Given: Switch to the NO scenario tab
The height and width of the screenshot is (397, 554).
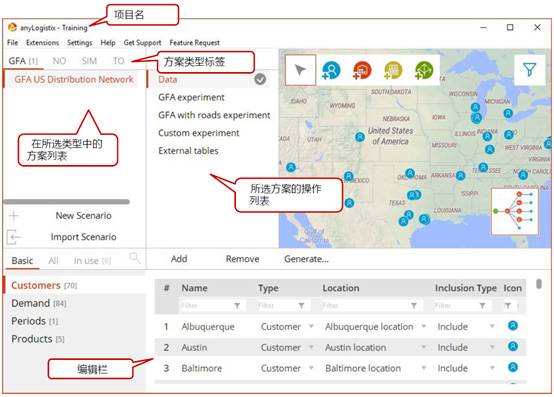Looking at the screenshot, I should [59, 61].
